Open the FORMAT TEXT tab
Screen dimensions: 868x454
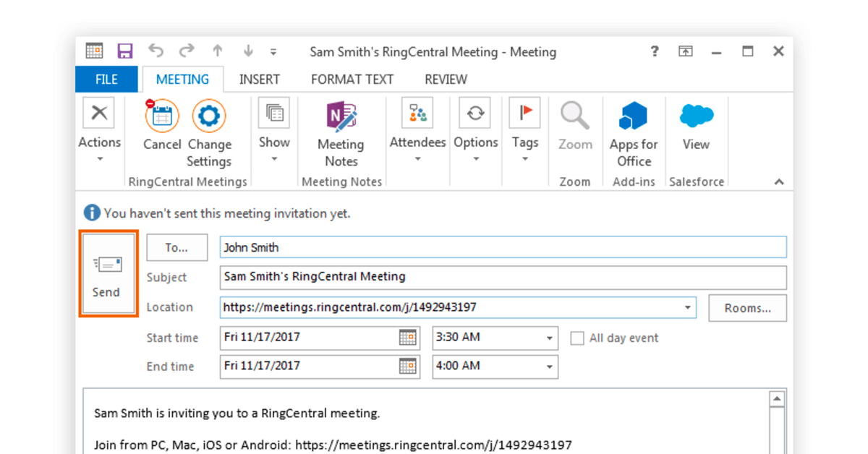[x=352, y=80]
